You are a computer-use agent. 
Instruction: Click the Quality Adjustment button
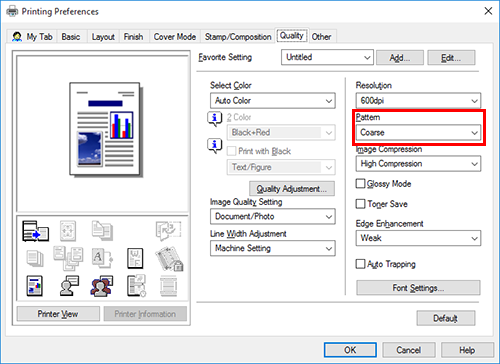point(292,189)
